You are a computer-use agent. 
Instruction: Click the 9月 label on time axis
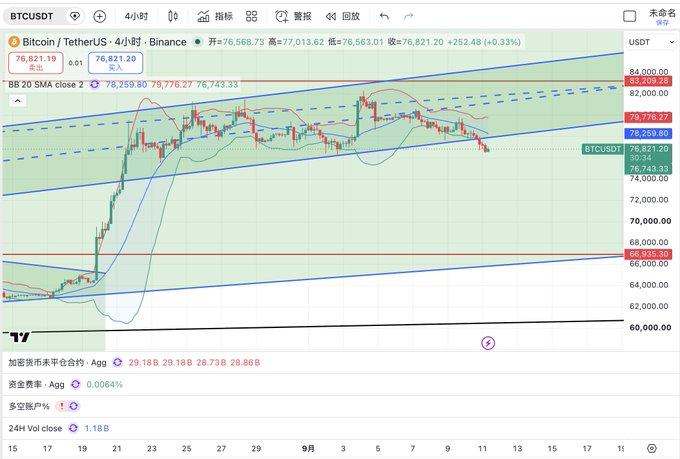(x=308, y=449)
